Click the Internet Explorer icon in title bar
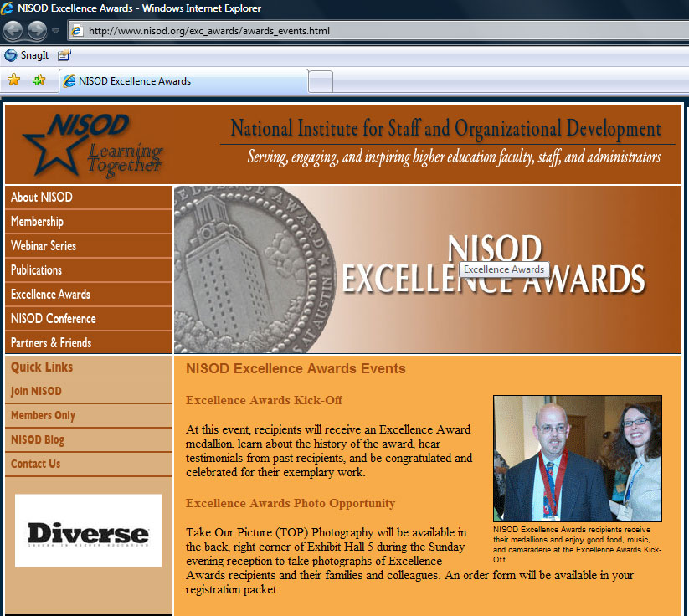The height and width of the screenshot is (616, 689). pyautogui.click(x=8, y=8)
